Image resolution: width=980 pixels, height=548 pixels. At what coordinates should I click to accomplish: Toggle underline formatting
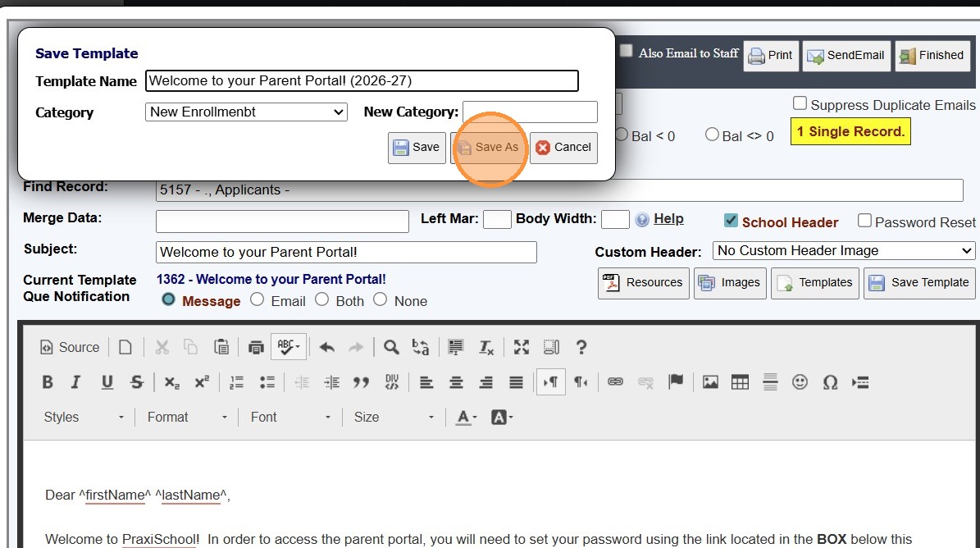point(107,382)
